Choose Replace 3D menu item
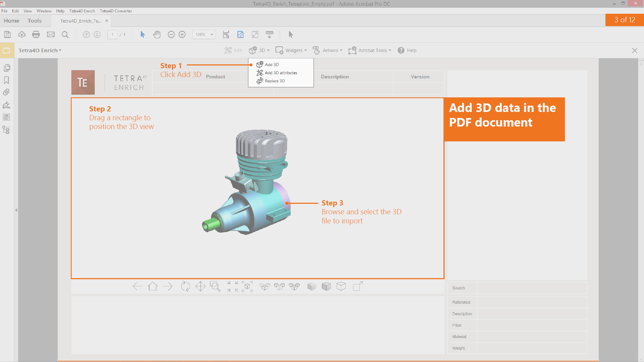This screenshot has width=644, height=362. coord(270,81)
